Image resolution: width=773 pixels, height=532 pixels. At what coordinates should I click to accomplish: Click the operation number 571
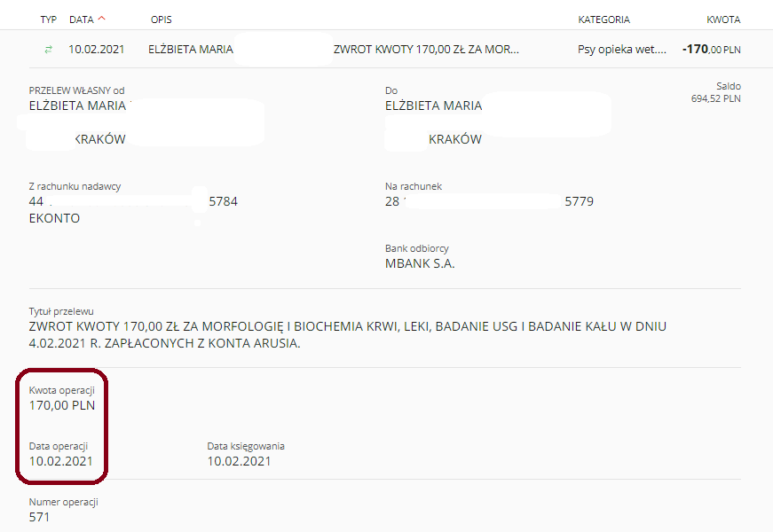click(x=40, y=517)
